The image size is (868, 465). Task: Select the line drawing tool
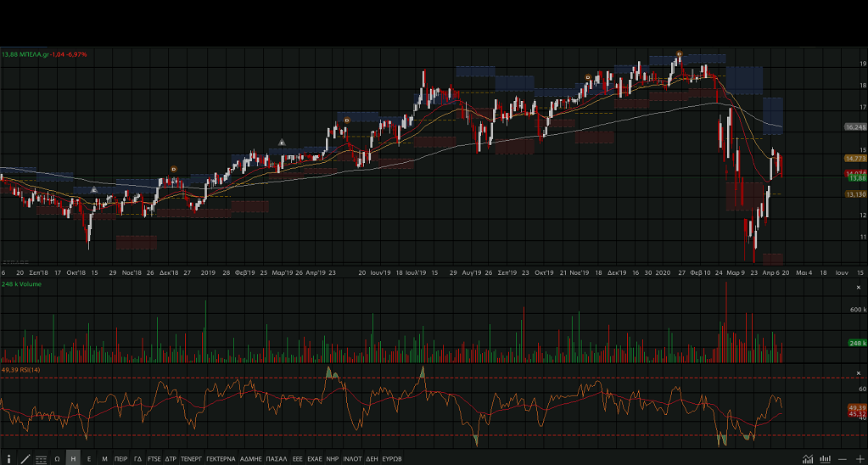[x=25, y=458]
